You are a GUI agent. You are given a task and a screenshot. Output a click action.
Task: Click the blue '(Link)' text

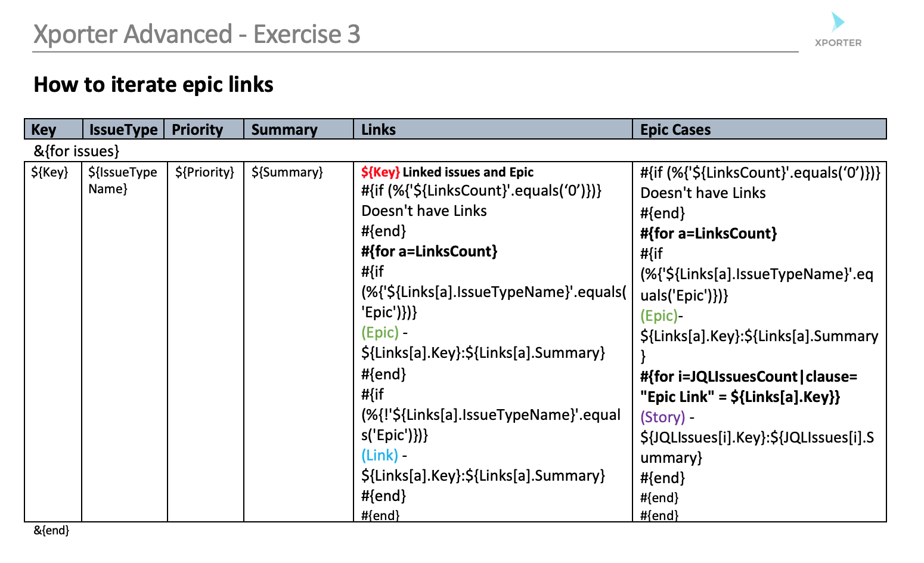[x=380, y=456]
